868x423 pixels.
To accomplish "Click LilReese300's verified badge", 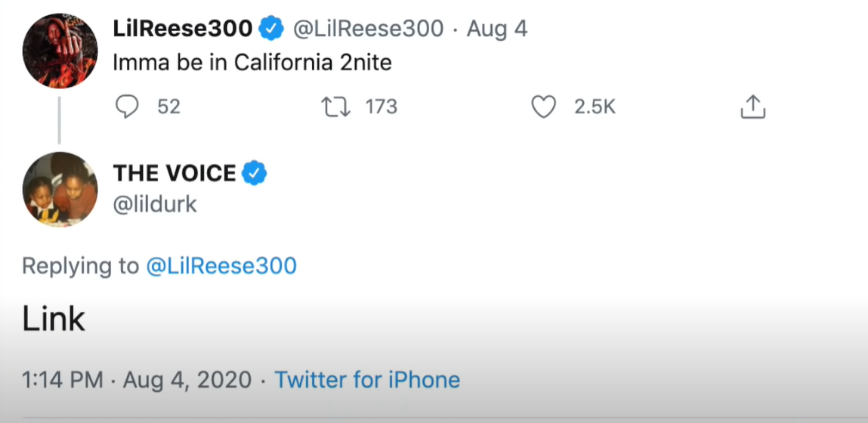I will [271, 29].
